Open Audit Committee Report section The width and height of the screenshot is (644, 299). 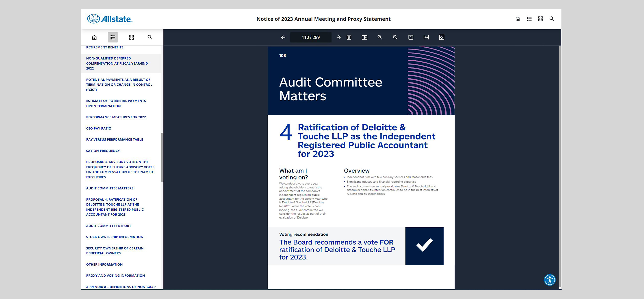[x=108, y=226]
